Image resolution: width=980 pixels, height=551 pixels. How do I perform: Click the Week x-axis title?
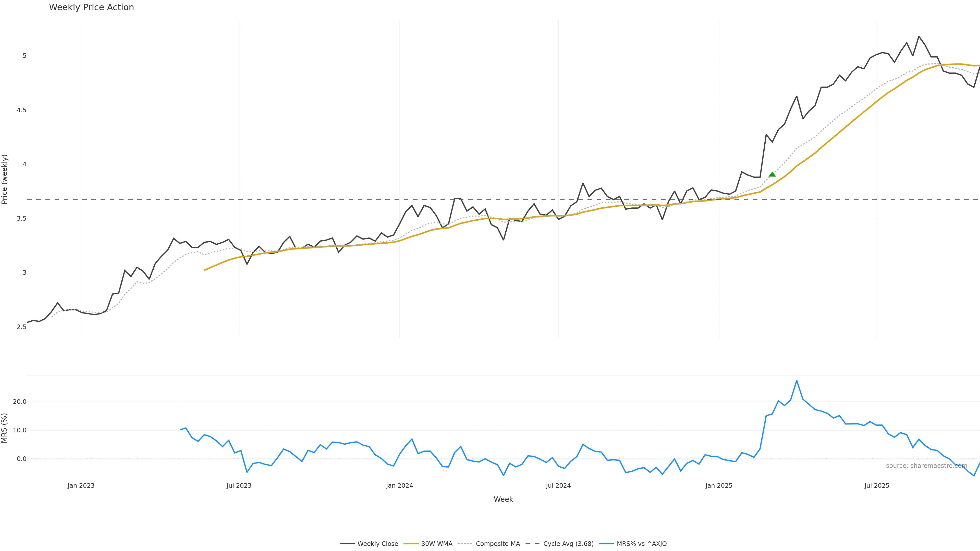[x=503, y=499]
